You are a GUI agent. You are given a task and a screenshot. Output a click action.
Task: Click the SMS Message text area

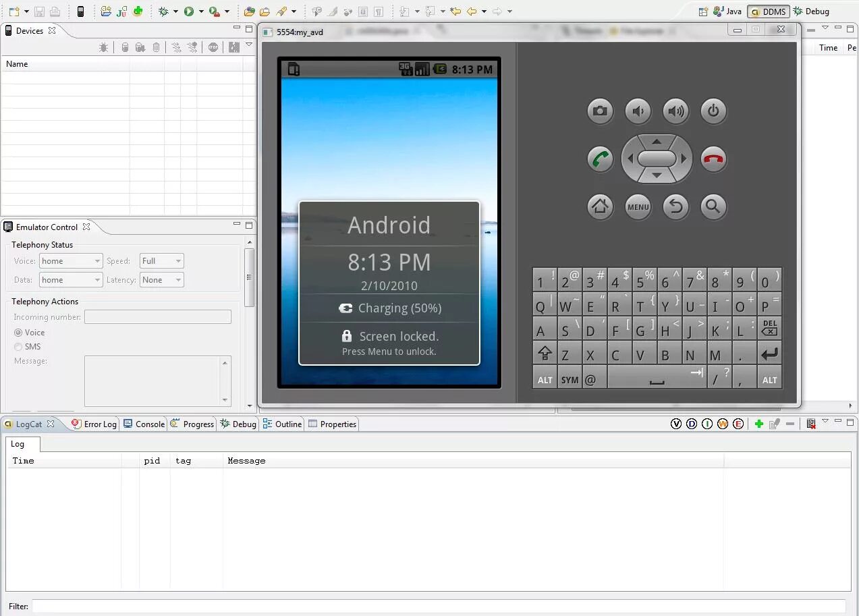pos(158,381)
